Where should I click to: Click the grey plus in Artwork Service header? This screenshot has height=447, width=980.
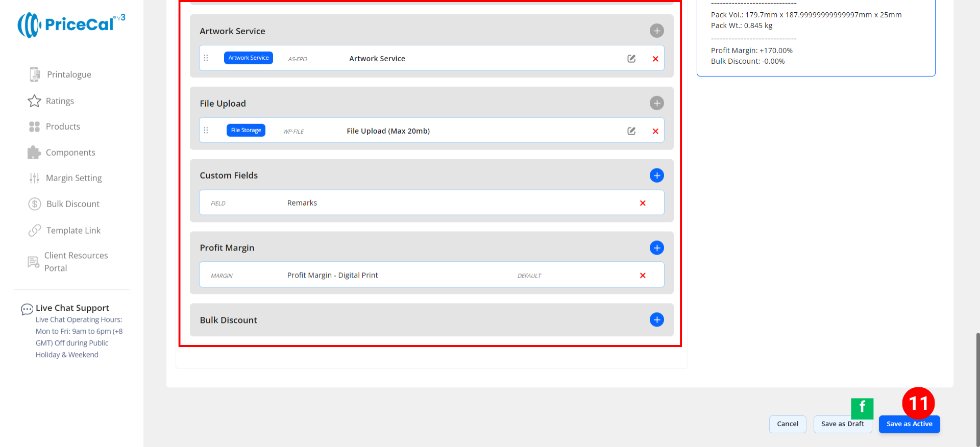click(x=656, y=31)
